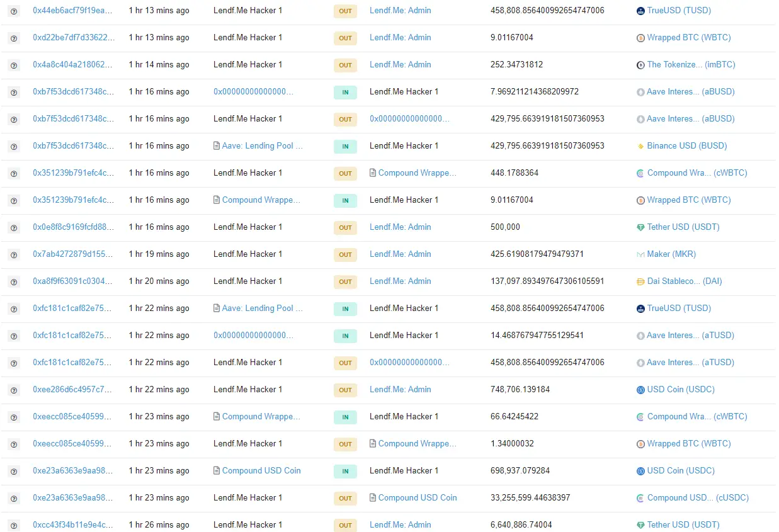Open transaction hash 0xd22be7df7d33622
Screen dimensions: 779x532
74,38
